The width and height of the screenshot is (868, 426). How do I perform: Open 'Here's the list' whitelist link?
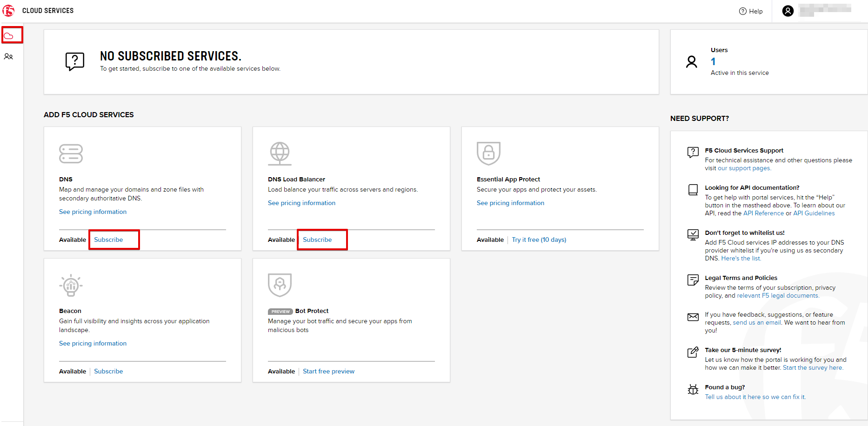[x=741, y=258]
